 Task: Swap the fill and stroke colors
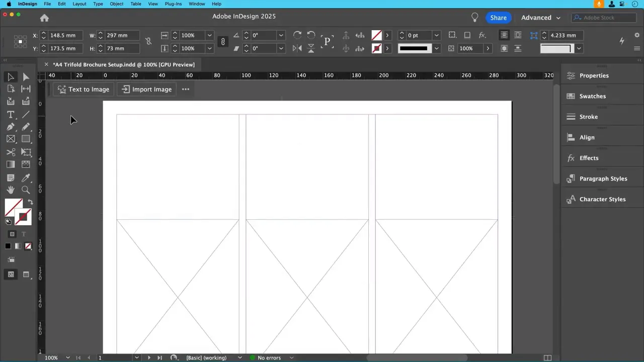30,202
